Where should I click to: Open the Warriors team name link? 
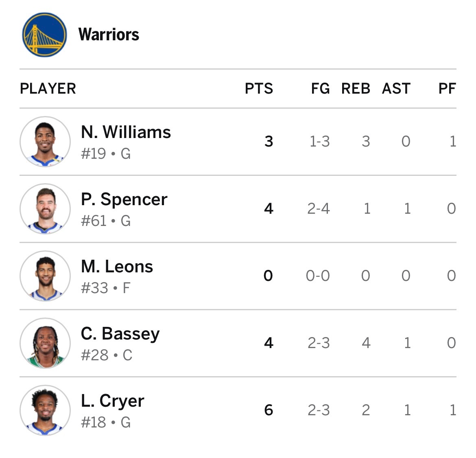(109, 35)
